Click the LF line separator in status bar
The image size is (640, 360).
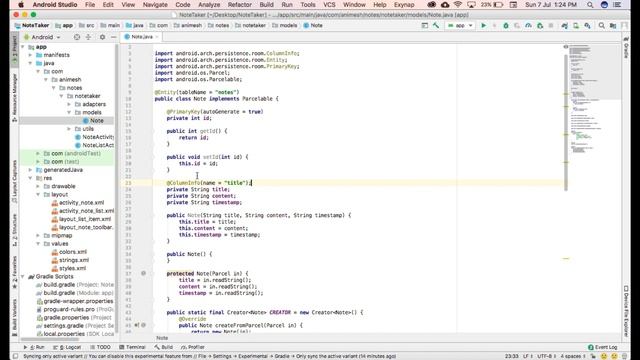pyautogui.click(x=527, y=356)
